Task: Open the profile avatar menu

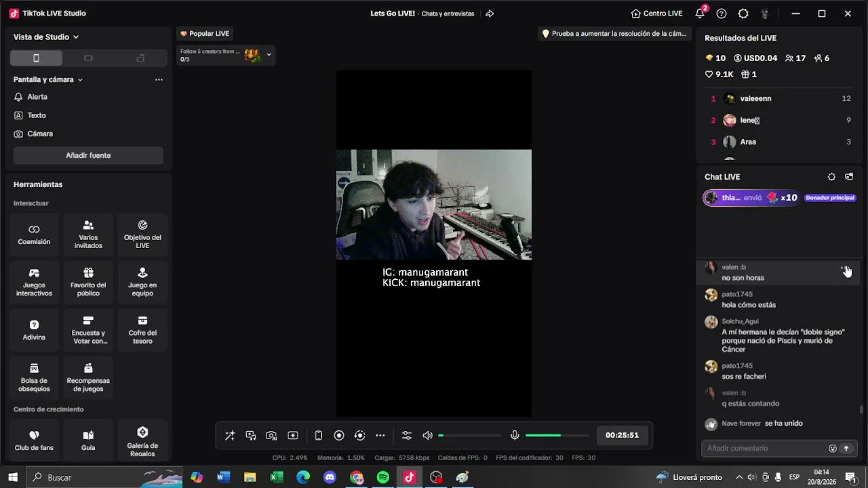Action: [x=765, y=14]
